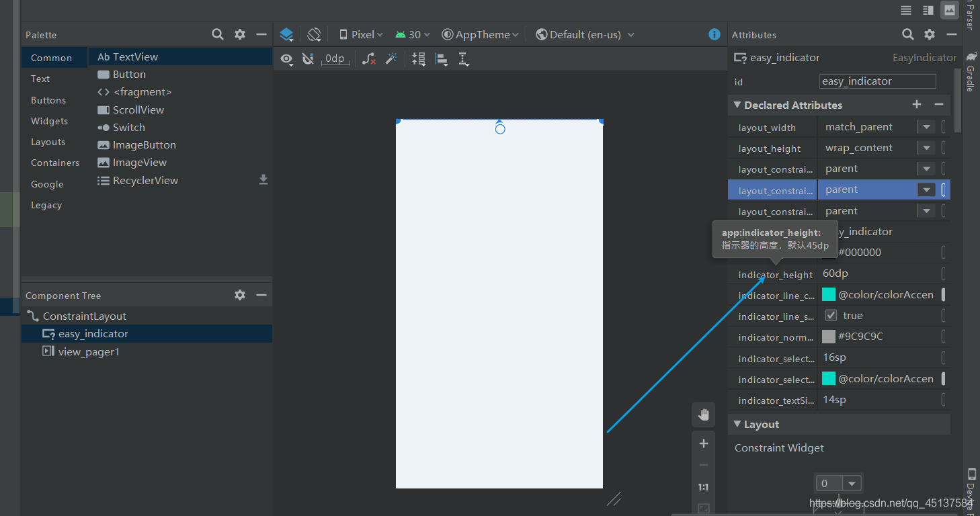The width and height of the screenshot is (980, 516).
Task: Collapse the Layout section
Action: pyautogui.click(x=737, y=424)
